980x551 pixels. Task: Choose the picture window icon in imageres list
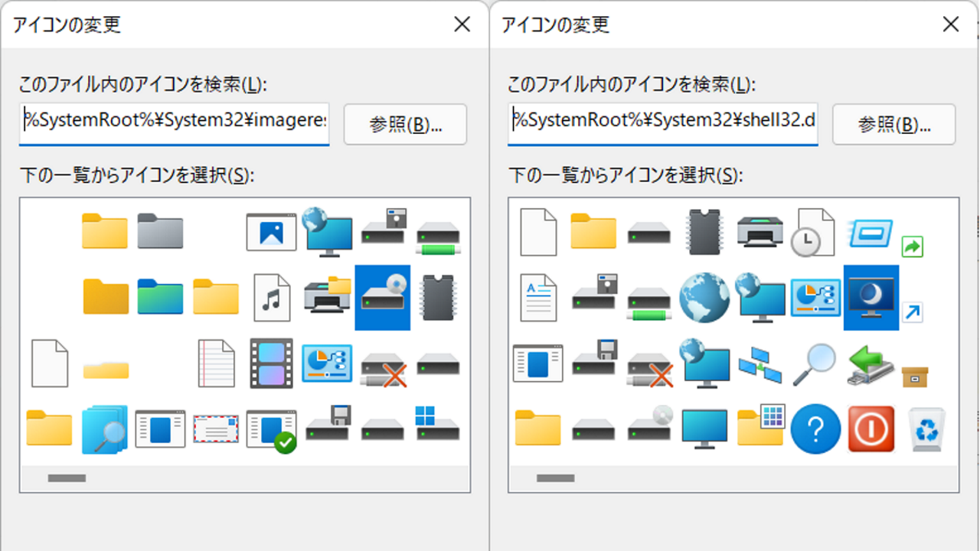[x=271, y=232]
